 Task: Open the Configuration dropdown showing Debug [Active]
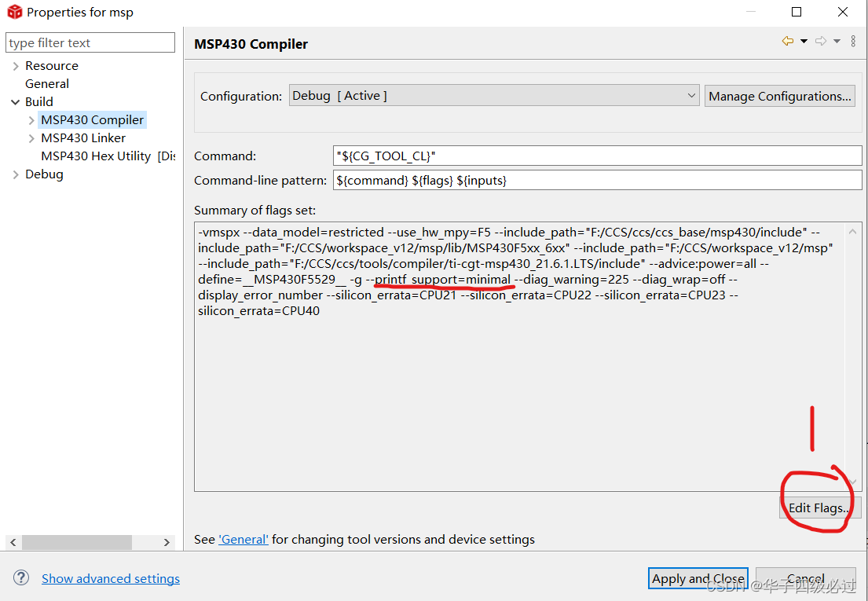tap(690, 95)
